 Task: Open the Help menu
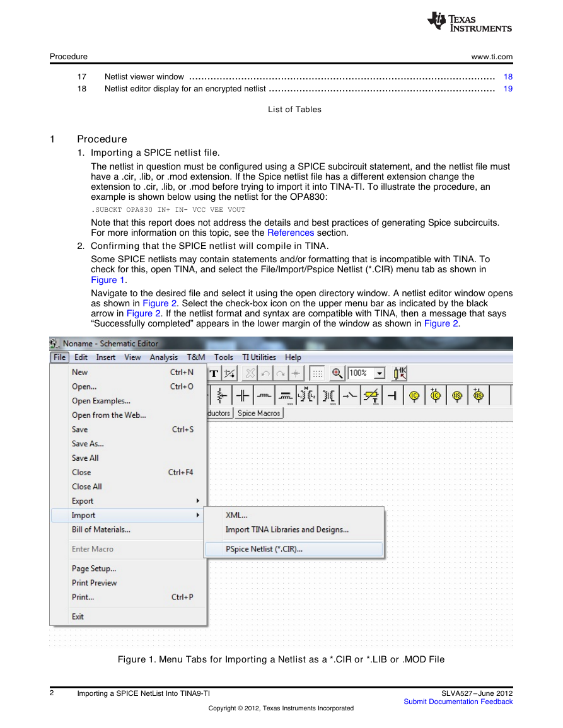tap(293, 357)
